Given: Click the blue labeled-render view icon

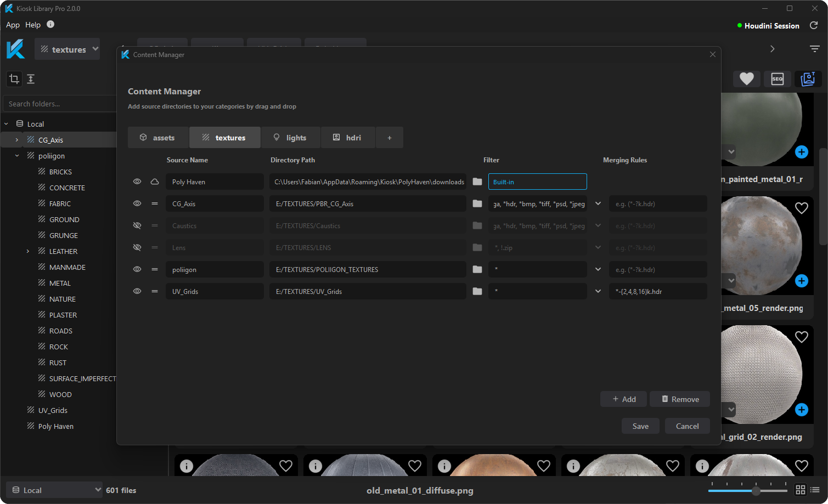Looking at the screenshot, I should [x=808, y=79].
